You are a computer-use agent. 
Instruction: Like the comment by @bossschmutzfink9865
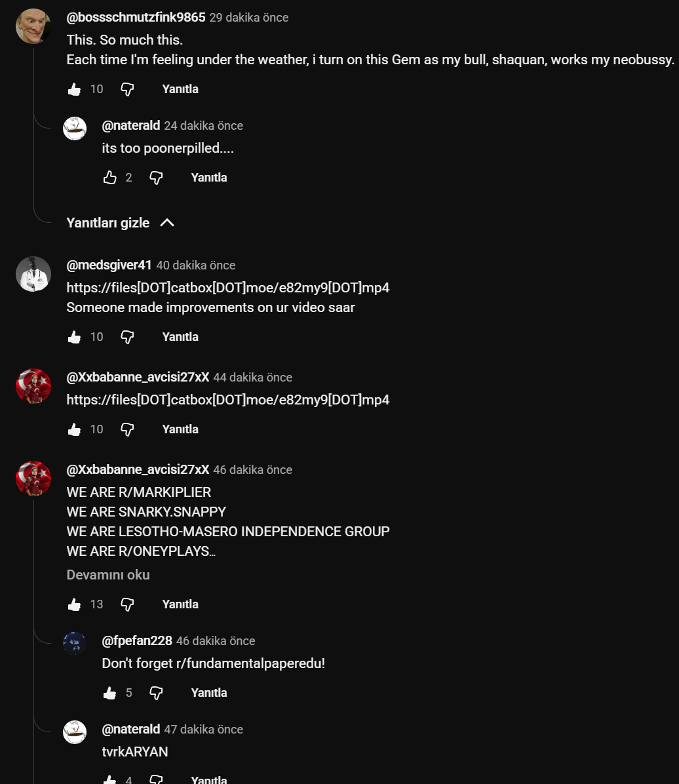[75, 89]
